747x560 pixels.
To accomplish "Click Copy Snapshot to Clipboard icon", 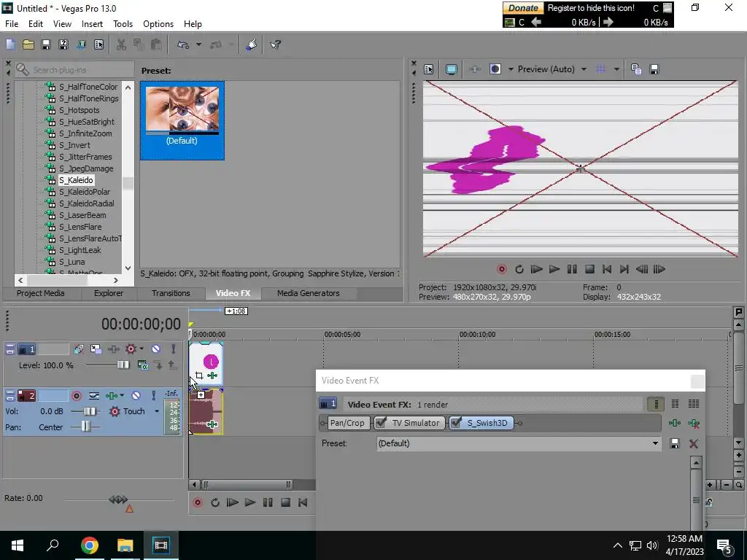I will [x=636, y=69].
